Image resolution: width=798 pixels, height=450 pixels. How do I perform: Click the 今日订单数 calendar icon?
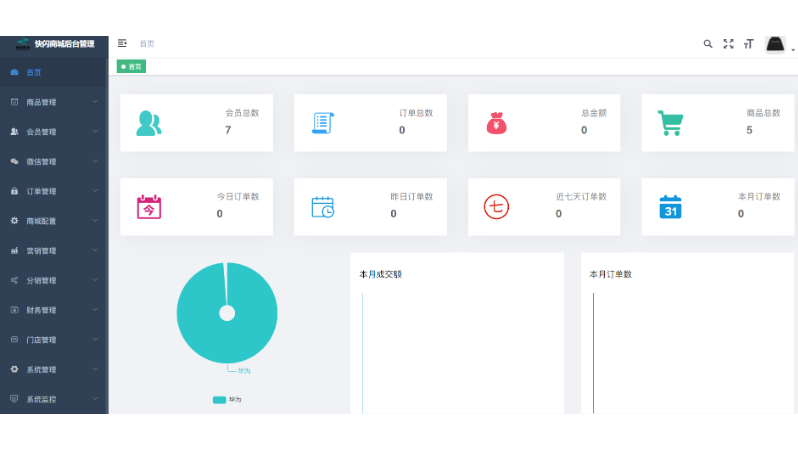tap(149, 207)
